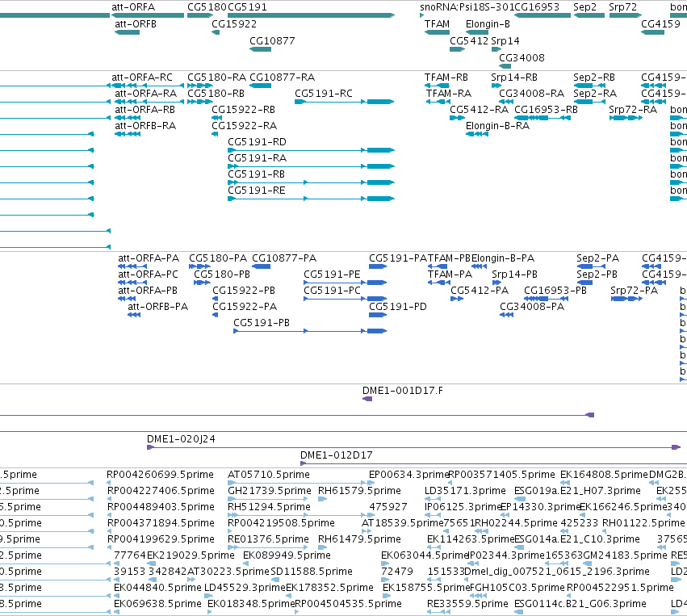Select the GH21739.5prime EST label
Viewport: 687px width, 616px height.
pyautogui.click(x=270, y=491)
